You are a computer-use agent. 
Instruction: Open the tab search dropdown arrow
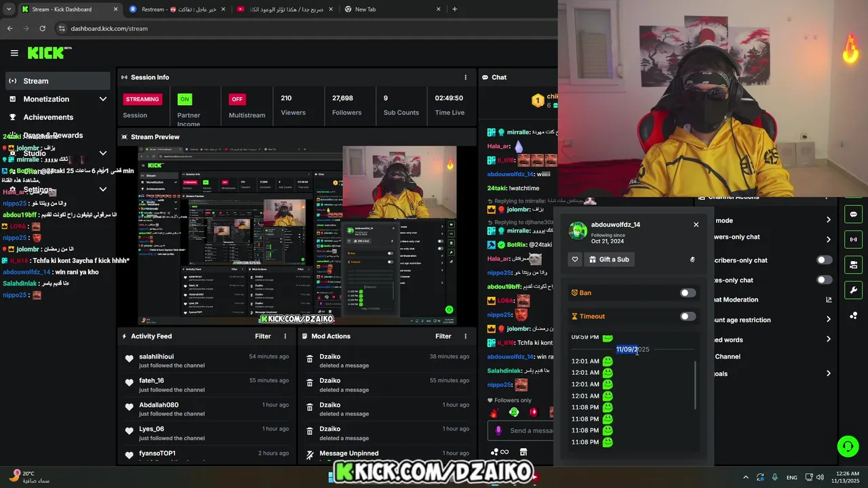click(x=8, y=9)
